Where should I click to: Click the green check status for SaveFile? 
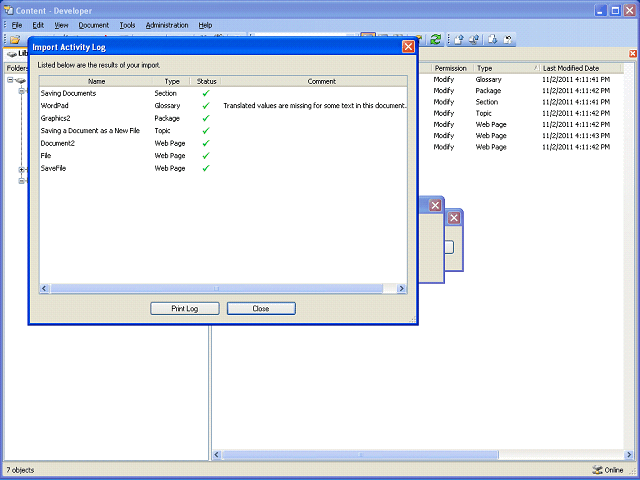point(206,168)
